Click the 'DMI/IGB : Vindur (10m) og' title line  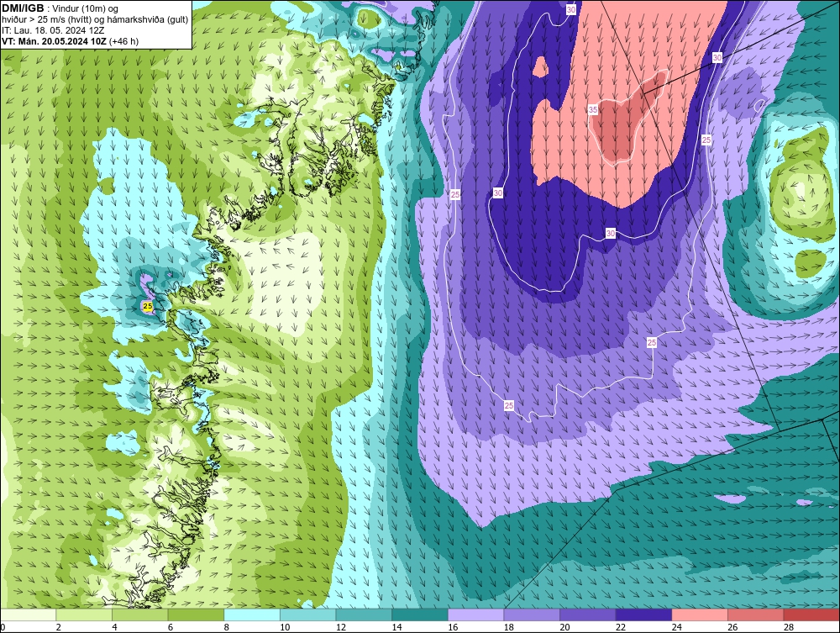(x=60, y=8)
